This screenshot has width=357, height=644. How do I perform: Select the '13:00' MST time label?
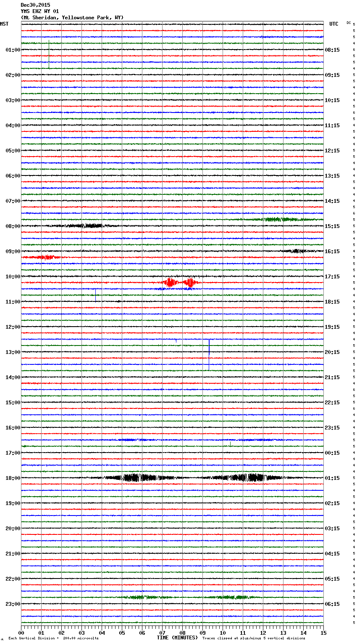(x=13, y=352)
